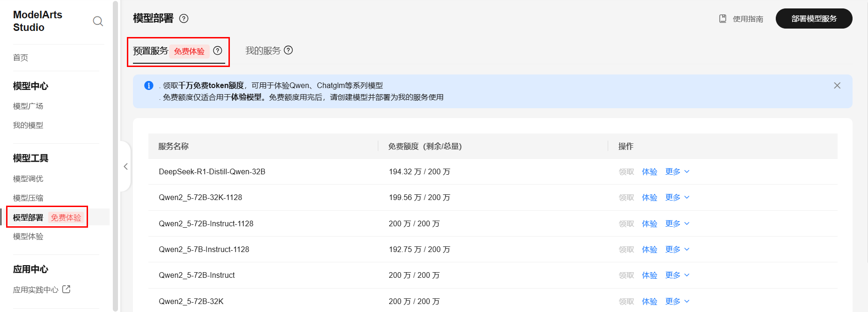This screenshot has width=868, height=312.
Task: Expand 更多 menu for DeepSeek-R1-Distill-Qwen-32B
Action: (x=677, y=172)
